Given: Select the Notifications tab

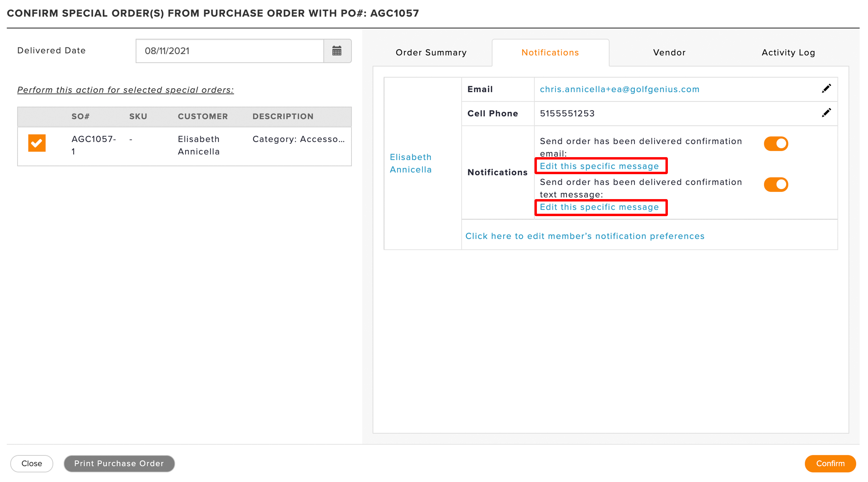Looking at the screenshot, I should coord(550,53).
